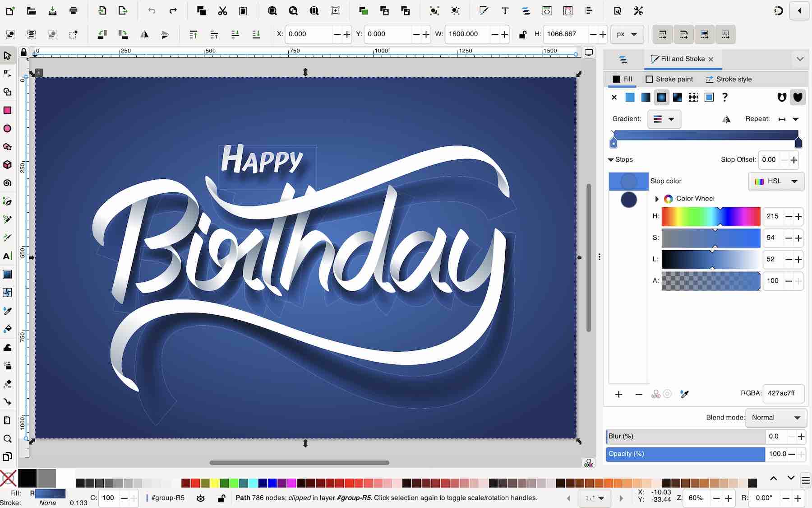Image resolution: width=812 pixels, height=508 pixels.
Task: Expand the Color Wheel section
Action: pos(657,199)
